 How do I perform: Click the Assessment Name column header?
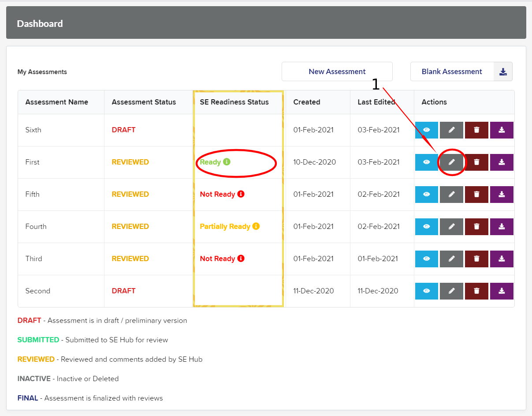[57, 102]
